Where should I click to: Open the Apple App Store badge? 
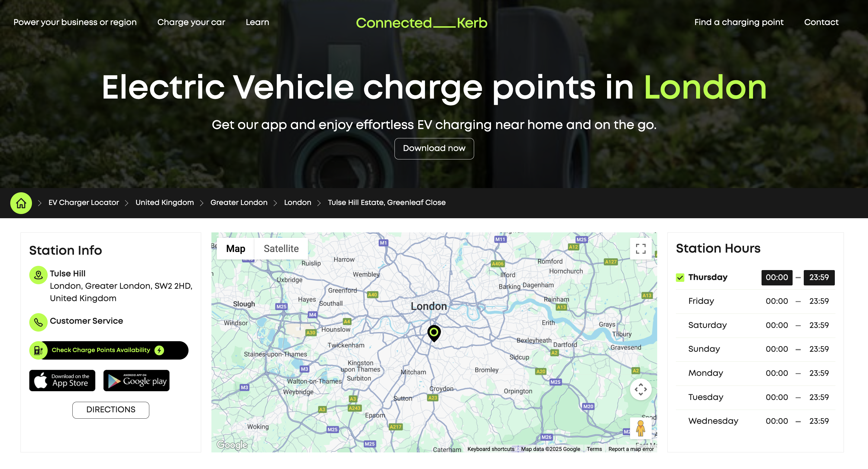tap(62, 380)
